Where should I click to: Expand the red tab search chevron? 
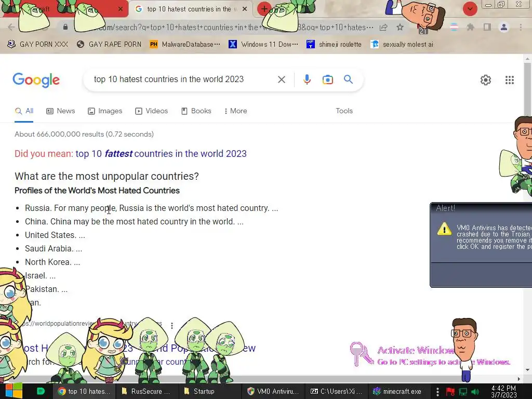pos(470,9)
